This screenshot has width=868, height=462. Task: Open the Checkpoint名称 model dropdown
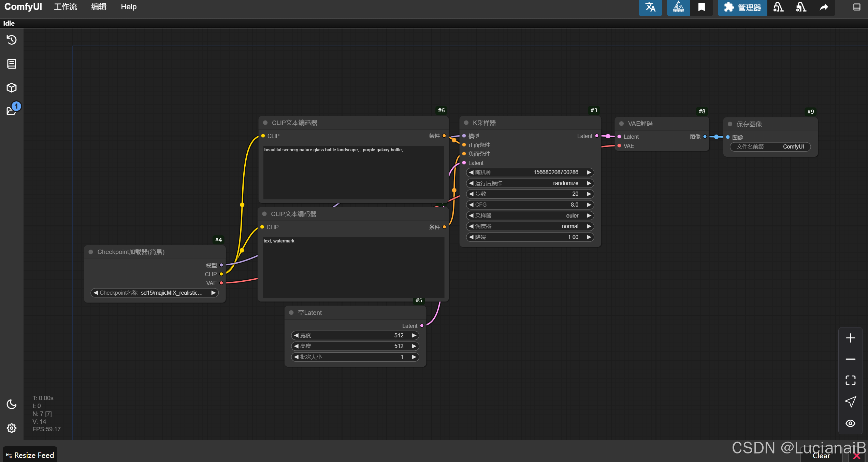[155, 293]
